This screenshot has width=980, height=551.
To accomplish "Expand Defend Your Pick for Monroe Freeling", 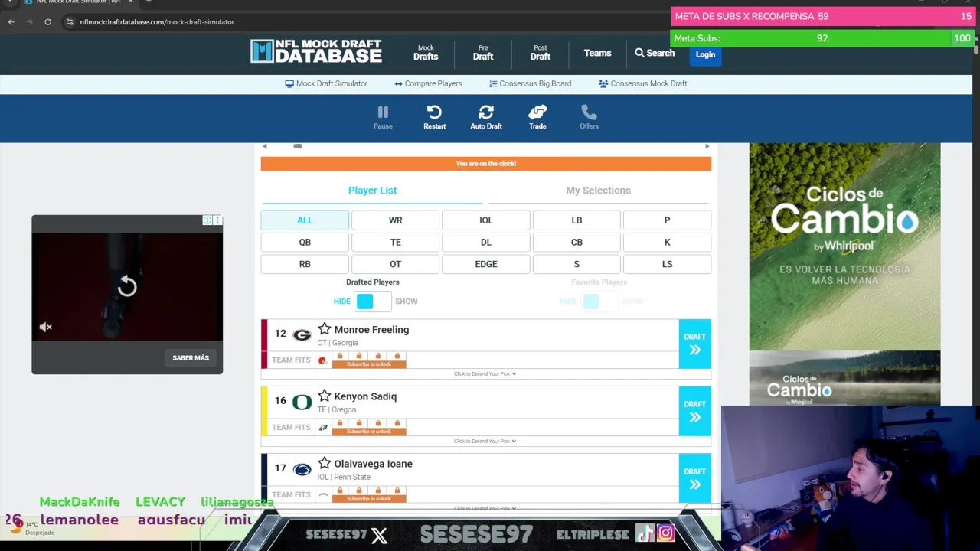I will tap(485, 373).
